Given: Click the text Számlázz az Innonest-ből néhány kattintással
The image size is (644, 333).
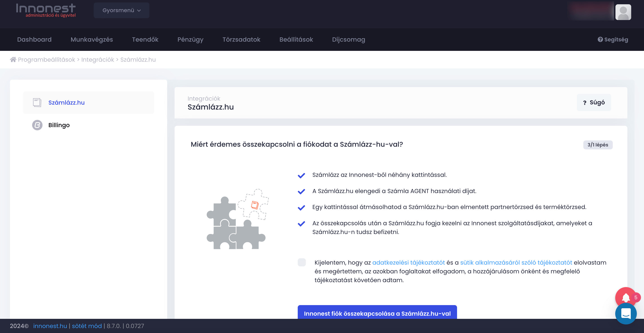Looking at the screenshot, I should coord(379,175).
